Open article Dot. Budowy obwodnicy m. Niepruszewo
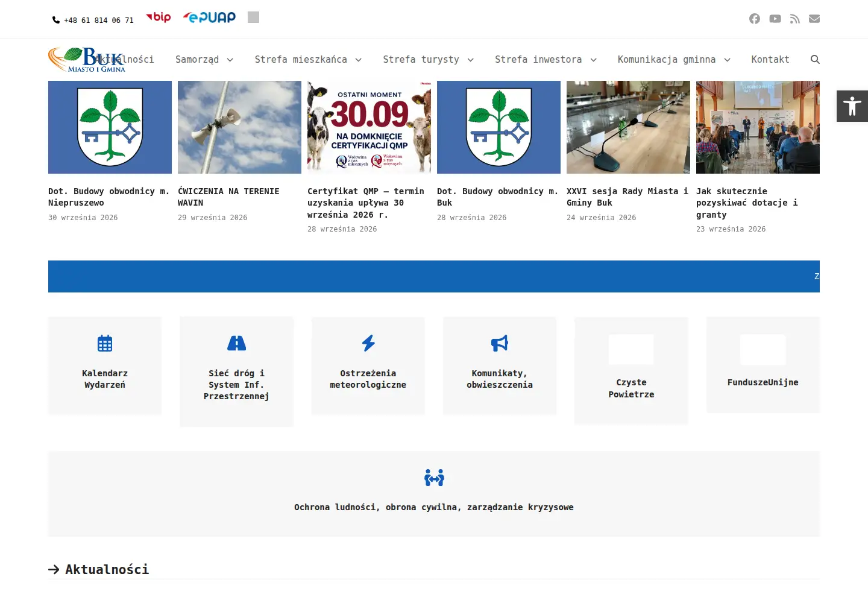The height and width of the screenshot is (603, 868). click(x=108, y=197)
